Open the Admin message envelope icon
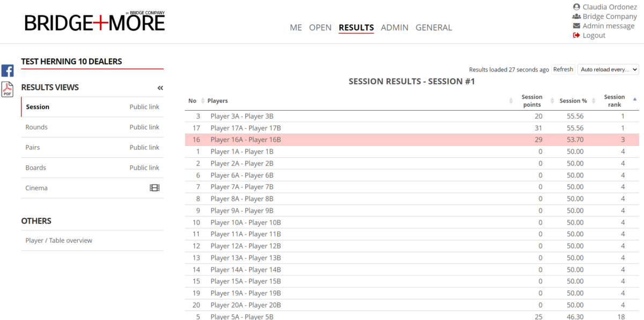644x320 pixels. 576,26
